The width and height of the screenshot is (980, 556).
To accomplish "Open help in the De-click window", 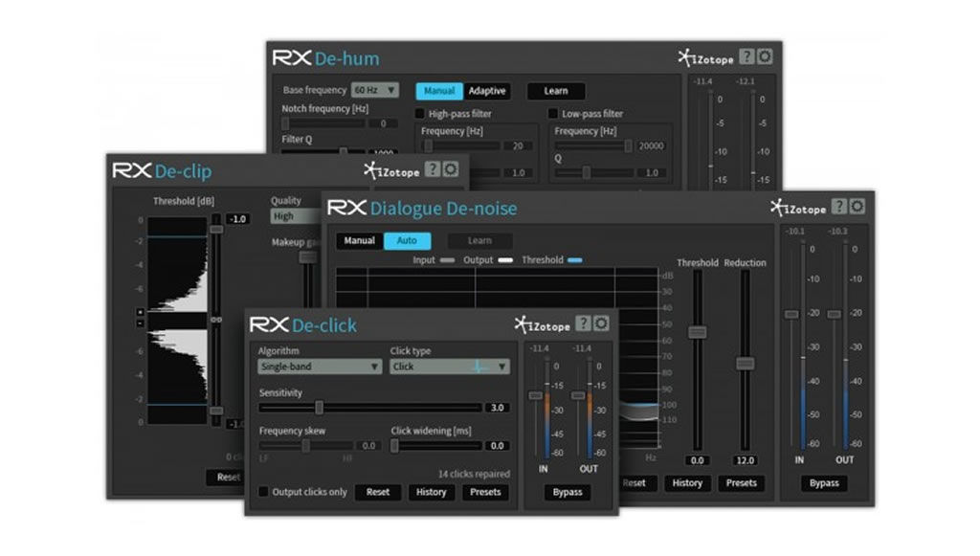I will coord(583,323).
